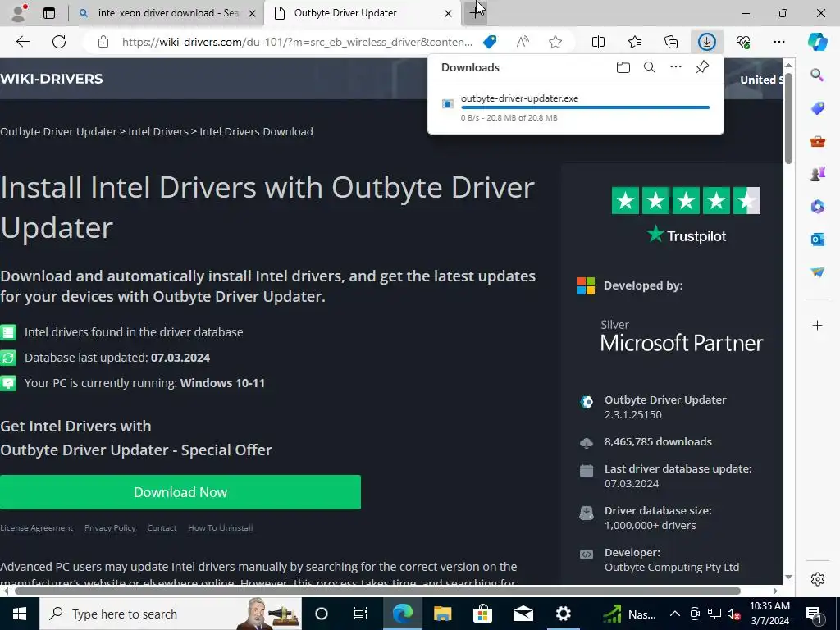The height and width of the screenshot is (630, 840).
Task: Click the outbyte-driver-updater.exe download progress bar
Action: (585, 107)
